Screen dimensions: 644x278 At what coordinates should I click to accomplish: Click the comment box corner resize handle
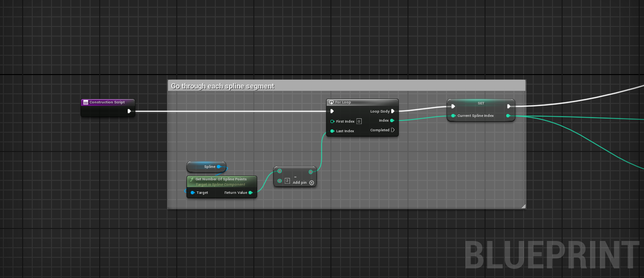pos(523,206)
